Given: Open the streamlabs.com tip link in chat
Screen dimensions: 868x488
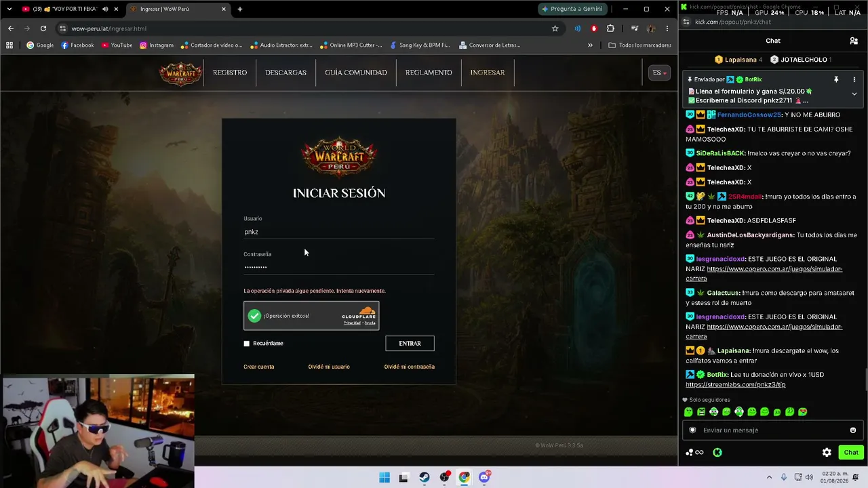Looking at the screenshot, I should pyautogui.click(x=736, y=384).
